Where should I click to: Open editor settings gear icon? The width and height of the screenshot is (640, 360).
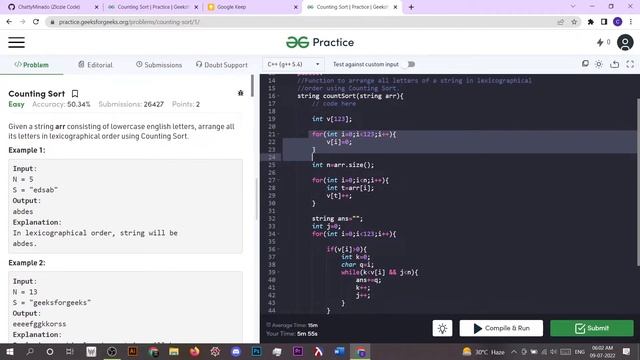[599, 64]
